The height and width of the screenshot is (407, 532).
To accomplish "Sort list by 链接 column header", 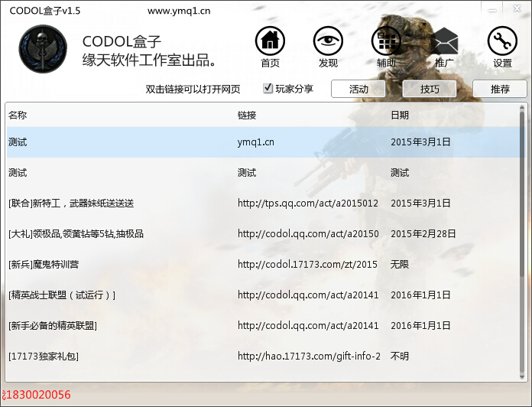I will 247,115.
